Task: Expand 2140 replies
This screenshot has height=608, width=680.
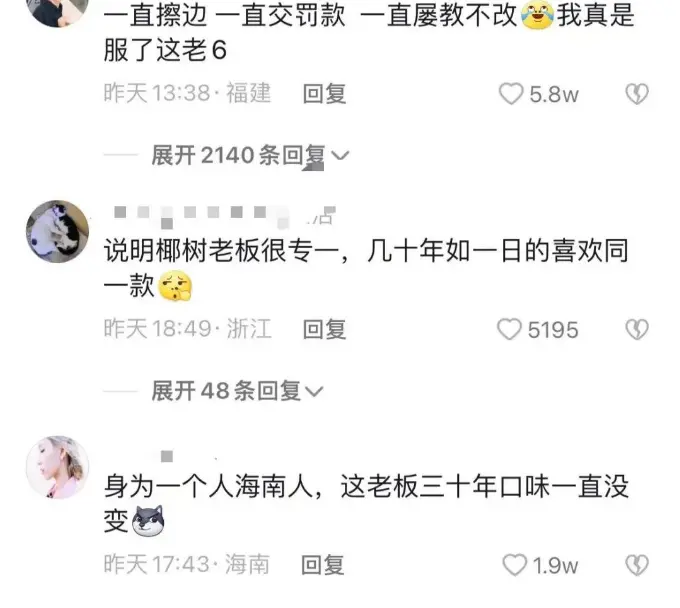Action: (x=249, y=155)
